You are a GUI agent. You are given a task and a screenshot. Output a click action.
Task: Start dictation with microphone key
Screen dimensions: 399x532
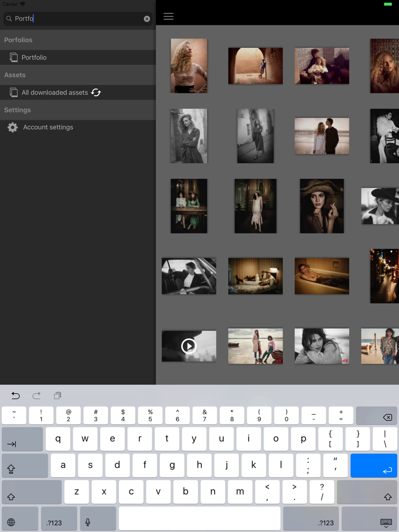coord(98,518)
